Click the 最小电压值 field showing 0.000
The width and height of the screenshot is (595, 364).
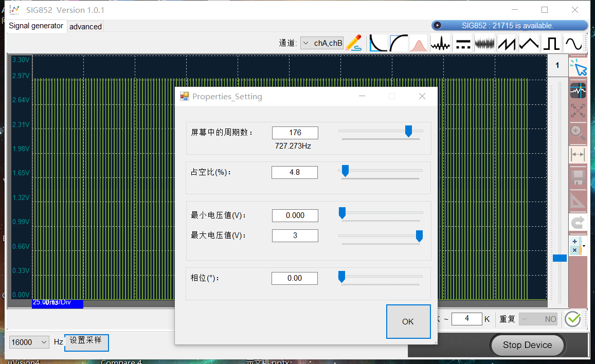[x=295, y=215]
